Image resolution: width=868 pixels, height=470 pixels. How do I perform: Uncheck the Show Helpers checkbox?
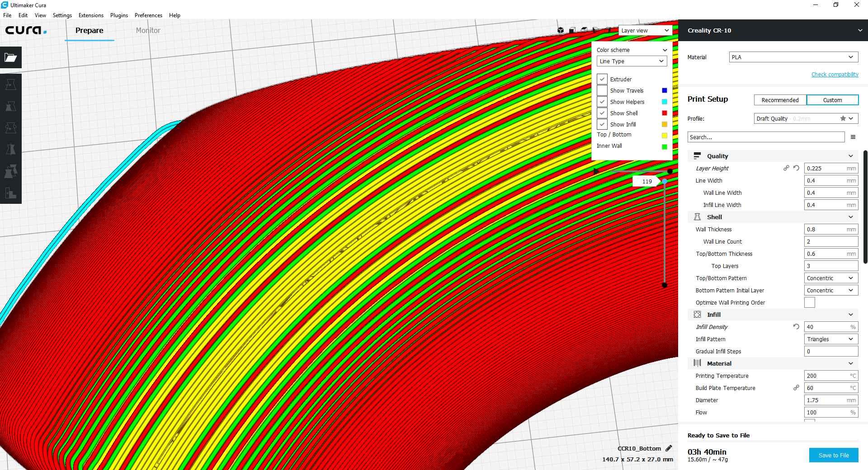coord(602,102)
